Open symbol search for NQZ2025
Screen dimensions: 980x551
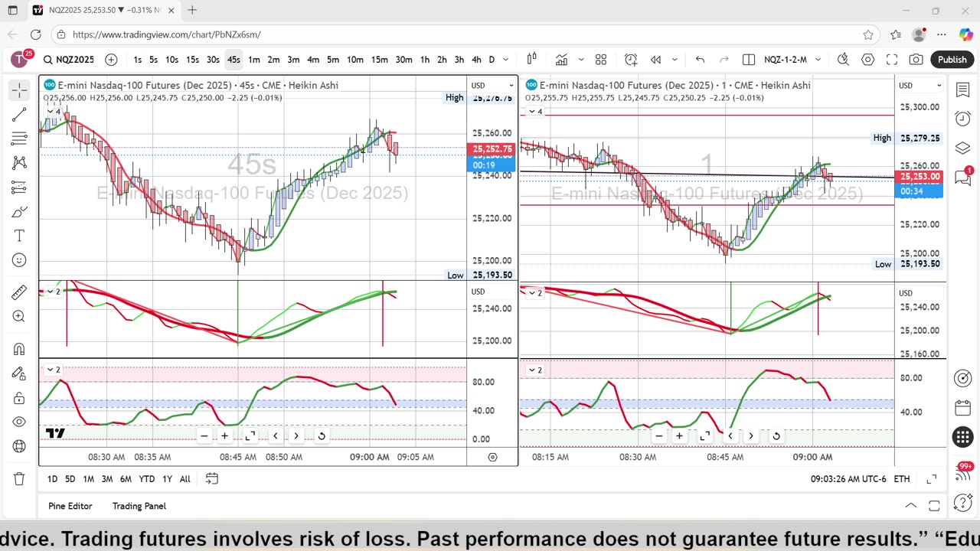click(x=69, y=60)
